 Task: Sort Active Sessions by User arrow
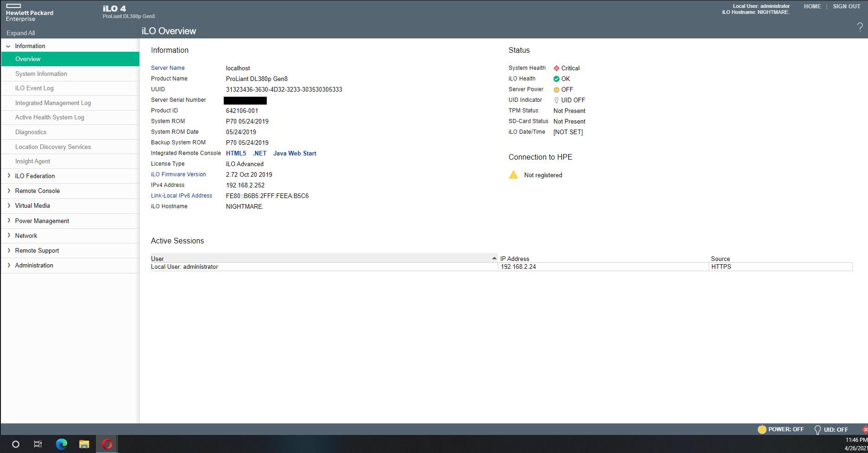494,258
